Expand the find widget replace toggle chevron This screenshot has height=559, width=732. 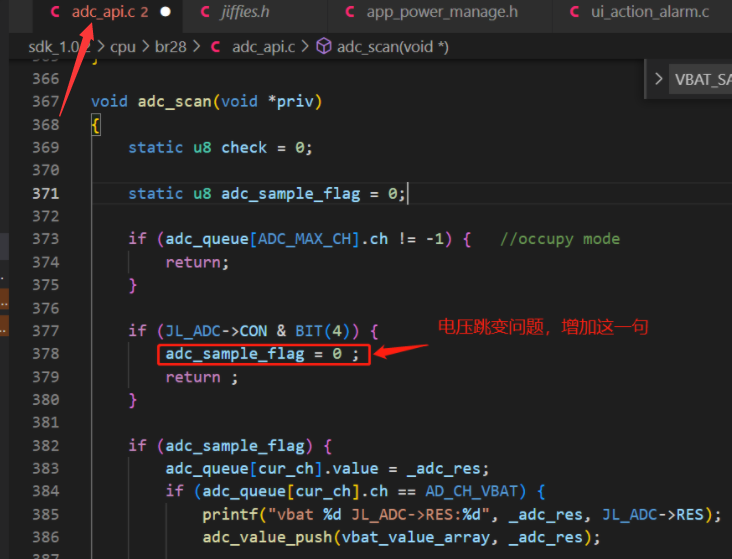658,79
